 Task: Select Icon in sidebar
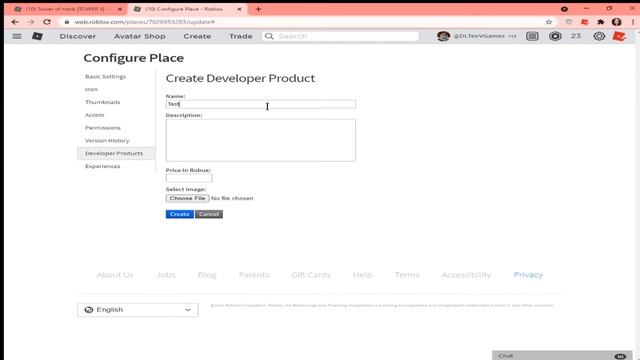pyautogui.click(x=91, y=89)
